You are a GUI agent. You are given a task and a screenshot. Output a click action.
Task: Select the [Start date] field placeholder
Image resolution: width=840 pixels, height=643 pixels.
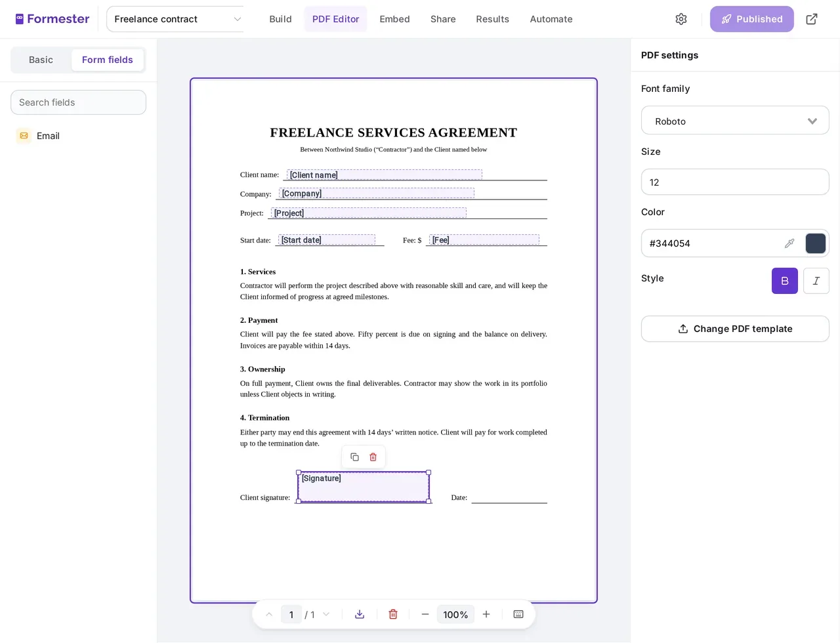pyautogui.click(x=327, y=239)
